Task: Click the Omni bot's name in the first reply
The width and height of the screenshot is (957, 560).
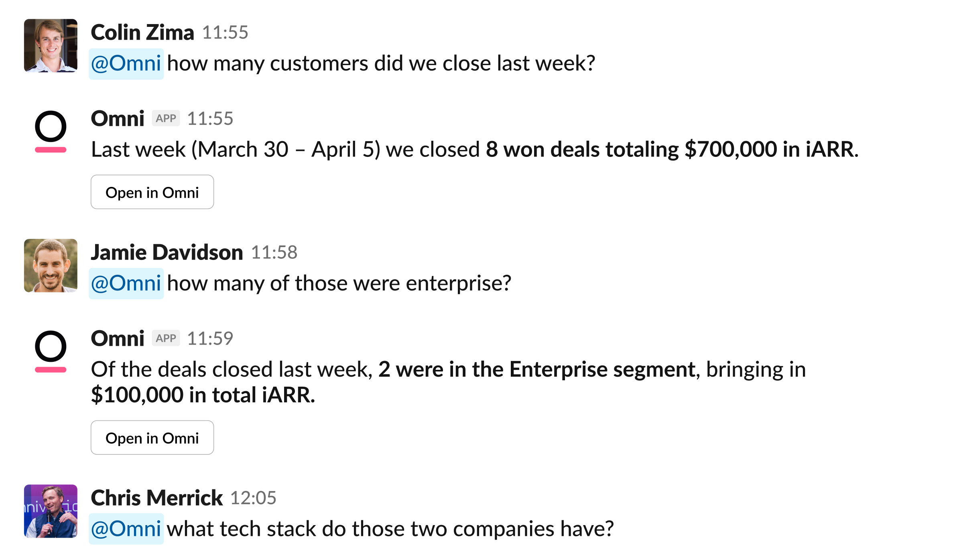Action: pos(118,118)
